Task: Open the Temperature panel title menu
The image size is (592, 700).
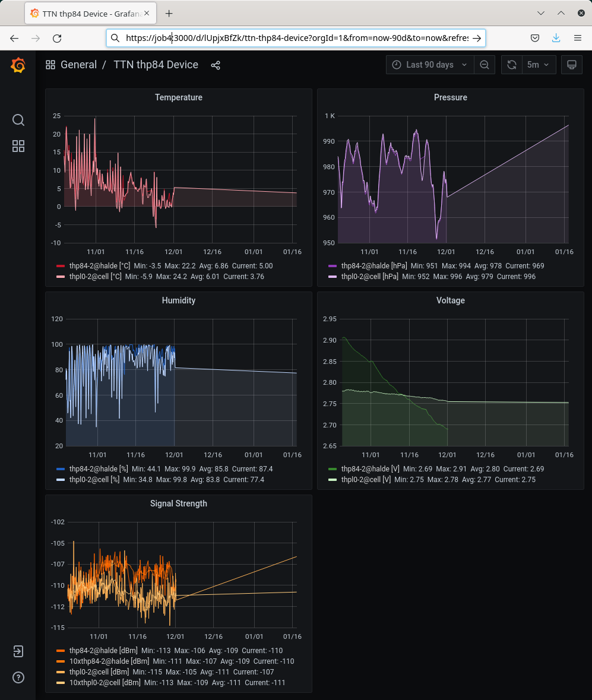Action: (179, 97)
